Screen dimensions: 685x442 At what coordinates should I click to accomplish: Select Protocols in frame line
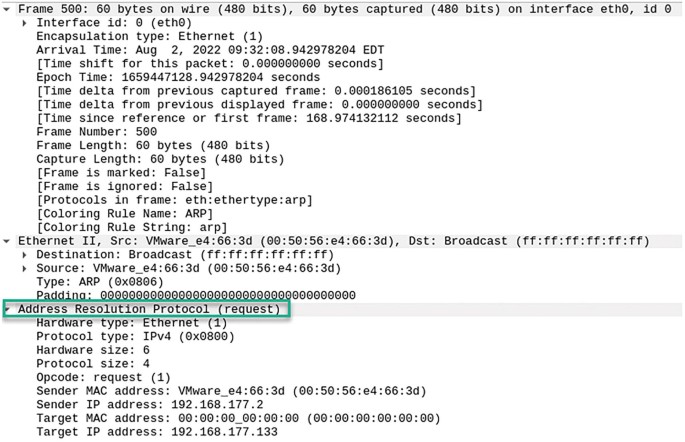tap(174, 200)
